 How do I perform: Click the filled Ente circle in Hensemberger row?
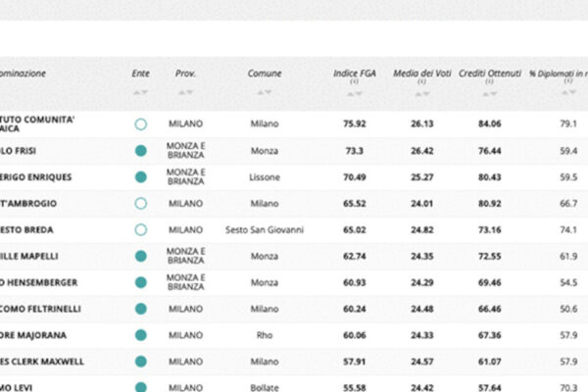tap(141, 282)
